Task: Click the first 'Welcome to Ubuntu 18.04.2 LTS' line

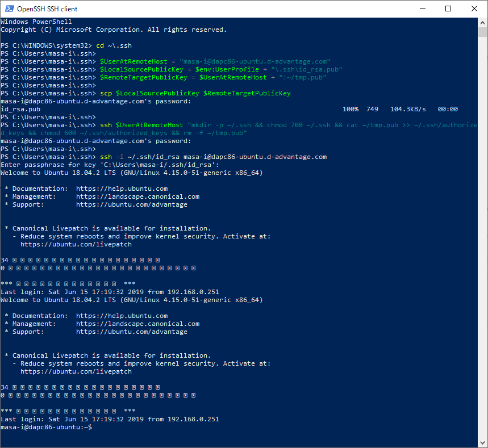Action: click(132, 173)
